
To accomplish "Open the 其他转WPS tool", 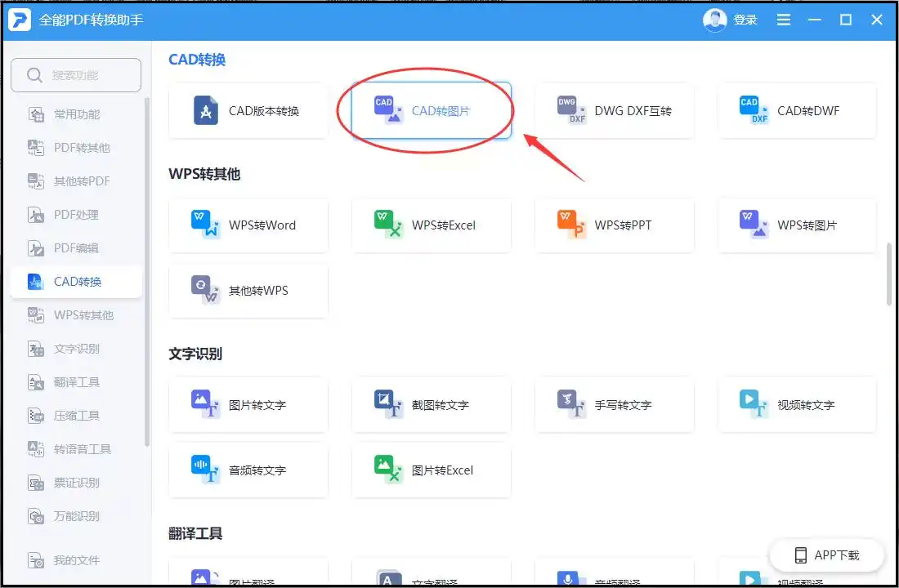I will [x=248, y=291].
